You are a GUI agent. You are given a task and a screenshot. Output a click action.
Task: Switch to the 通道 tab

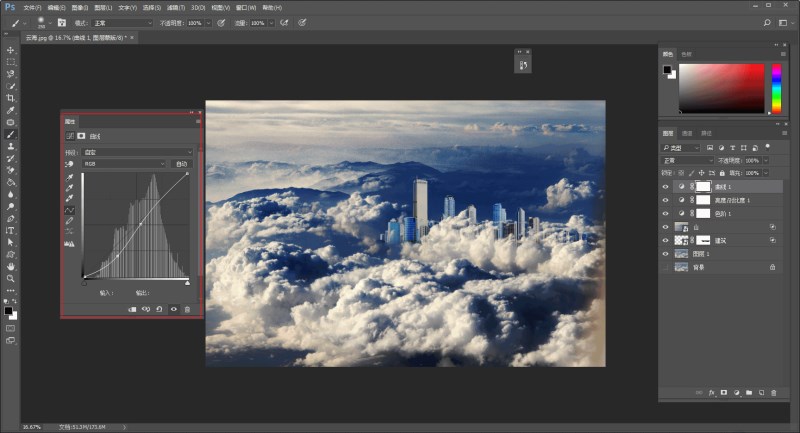pyautogui.click(x=687, y=133)
